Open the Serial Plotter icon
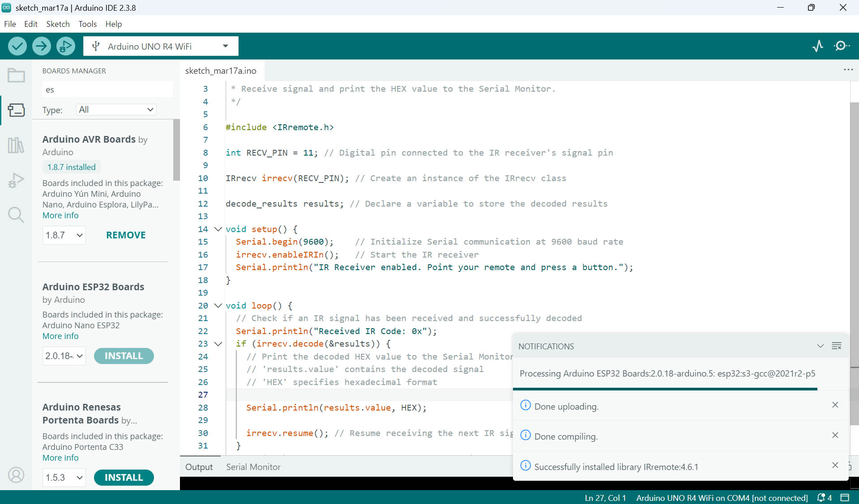 point(818,46)
